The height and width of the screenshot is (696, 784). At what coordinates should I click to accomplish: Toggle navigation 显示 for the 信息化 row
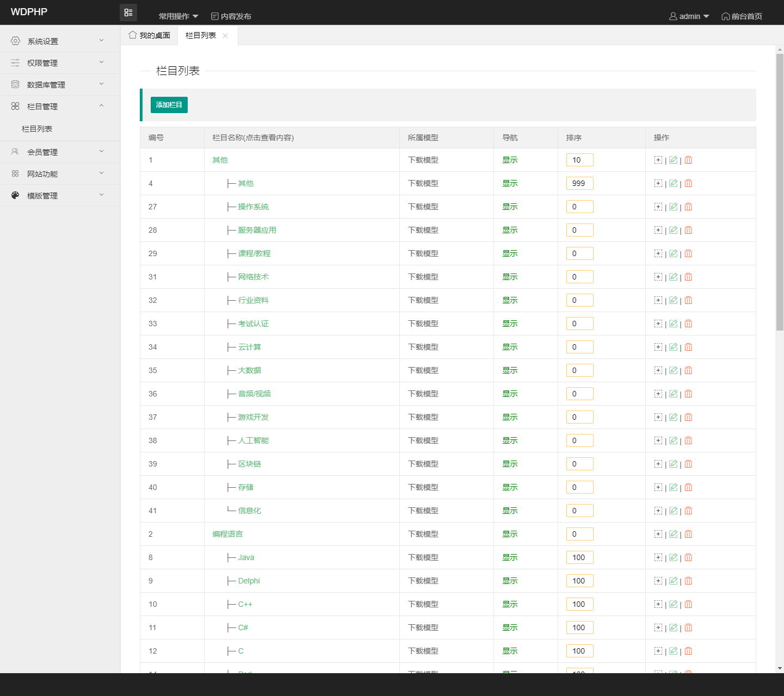(510, 511)
